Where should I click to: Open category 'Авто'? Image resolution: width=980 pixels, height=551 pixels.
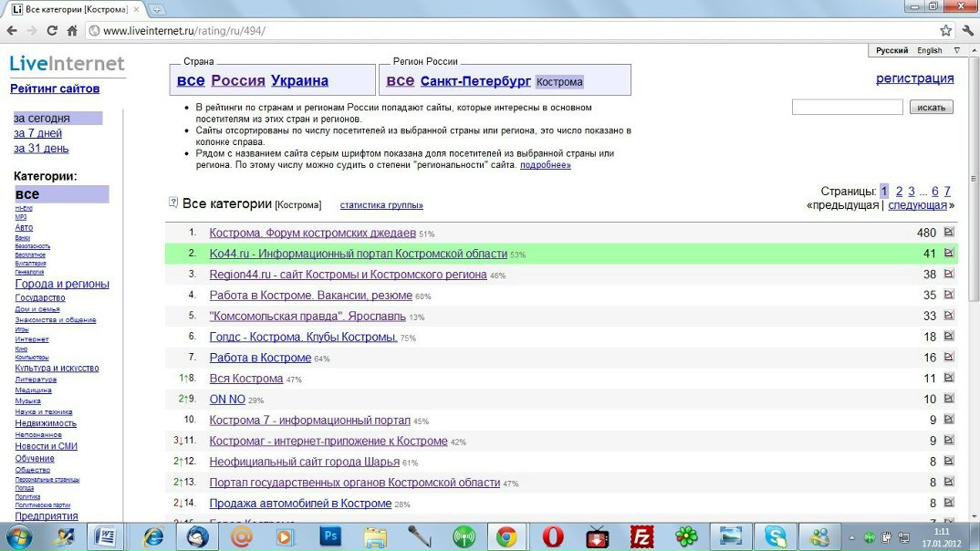tap(24, 227)
